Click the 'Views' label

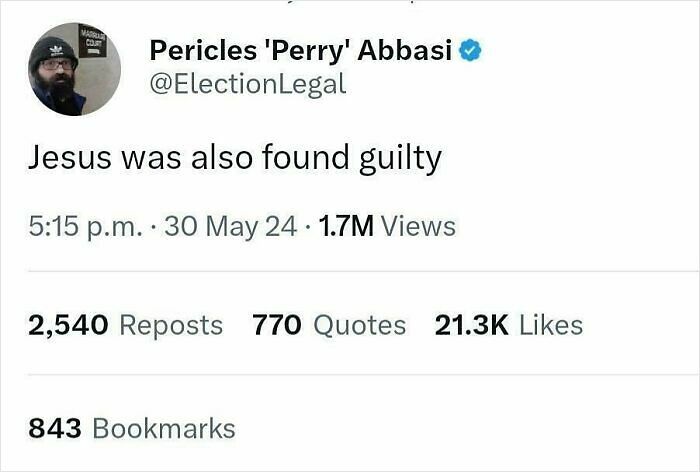(418, 227)
